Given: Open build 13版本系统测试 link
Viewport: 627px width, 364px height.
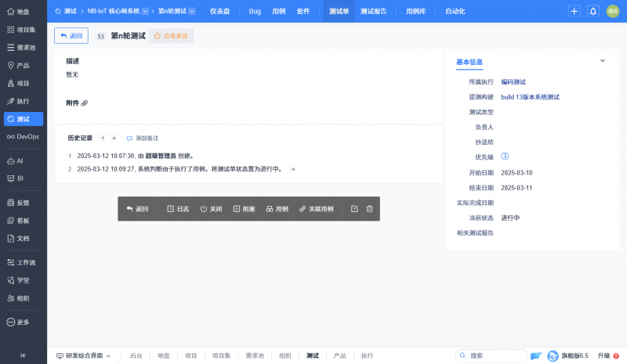Looking at the screenshot, I should point(531,97).
